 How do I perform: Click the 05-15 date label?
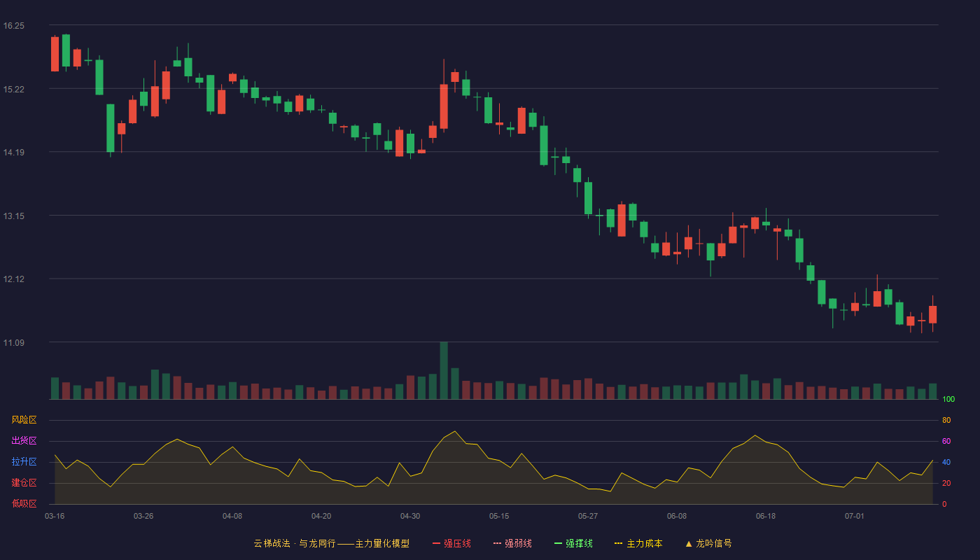499,516
